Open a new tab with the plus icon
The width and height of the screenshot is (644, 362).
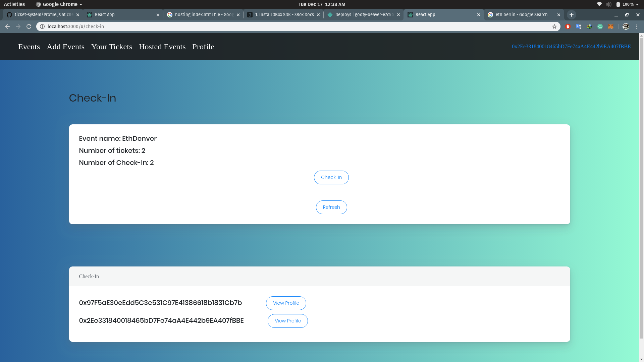[x=572, y=15]
